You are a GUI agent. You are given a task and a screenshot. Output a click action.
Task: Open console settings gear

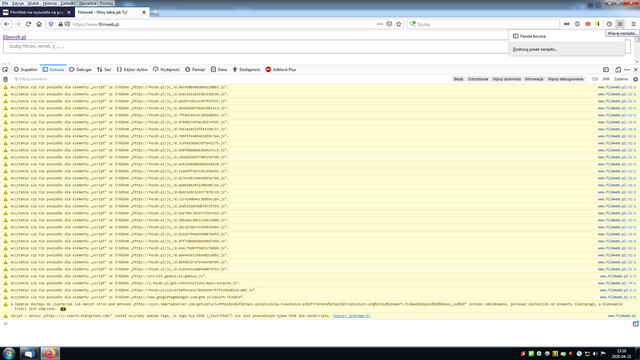click(636, 79)
